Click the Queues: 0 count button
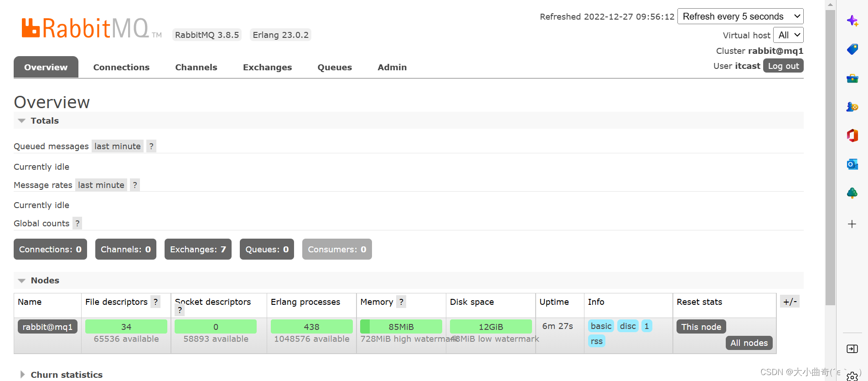Viewport: 868px width, 381px height. point(267,249)
